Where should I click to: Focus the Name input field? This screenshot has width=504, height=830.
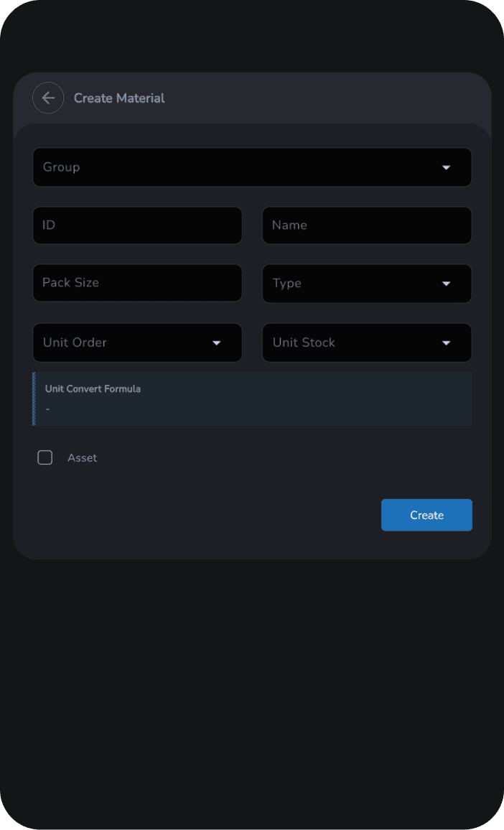pyautogui.click(x=367, y=225)
